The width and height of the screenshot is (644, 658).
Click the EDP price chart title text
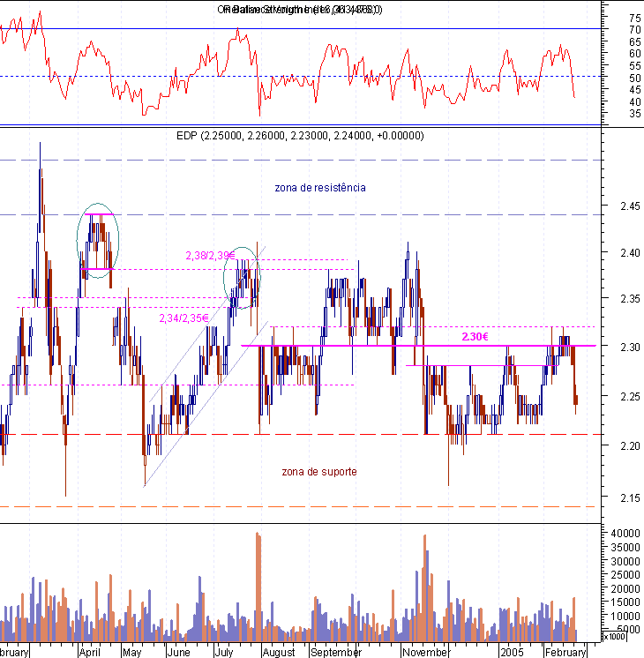pyautogui.click(x=300, y=136)
